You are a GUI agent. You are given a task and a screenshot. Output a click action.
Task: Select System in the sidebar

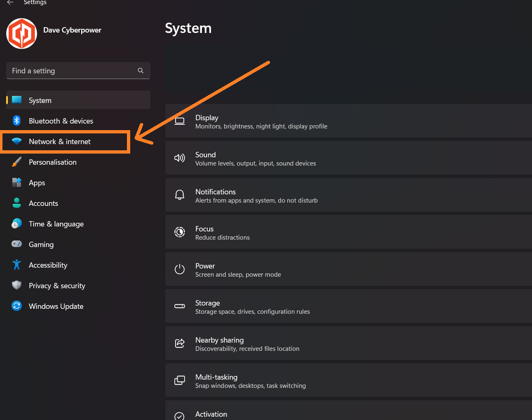click(40, 100)
